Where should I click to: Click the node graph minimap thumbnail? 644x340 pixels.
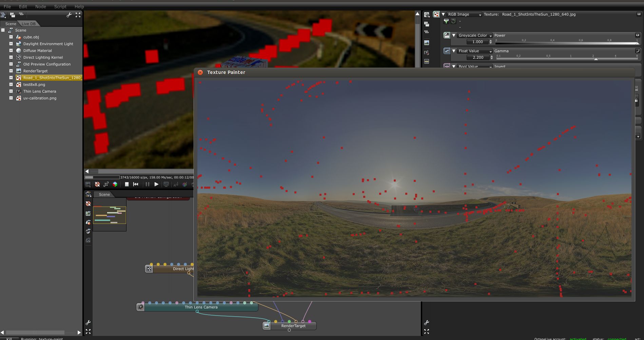point(110,215)
